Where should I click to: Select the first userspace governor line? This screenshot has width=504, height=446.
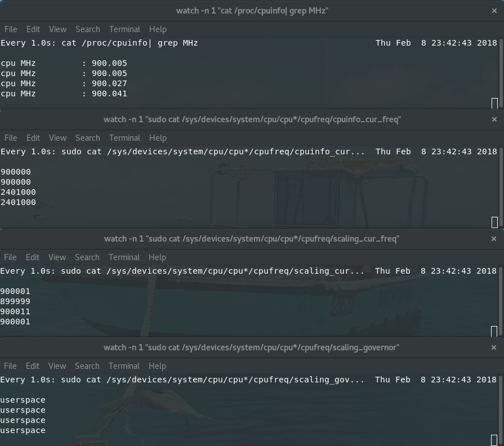[23, 399]
